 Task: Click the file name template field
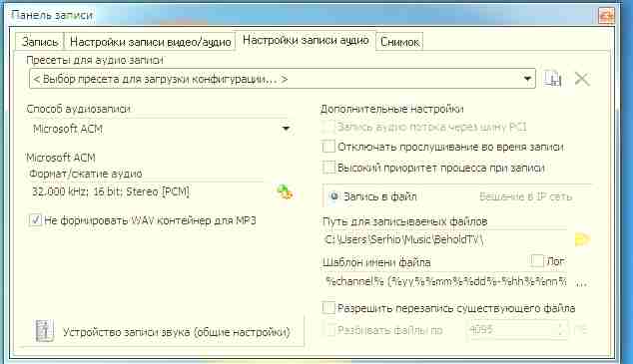(x=445, y=282)
